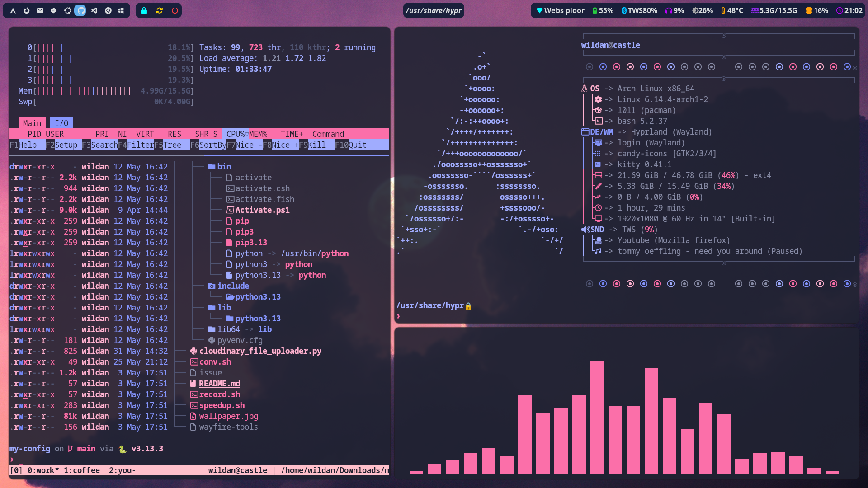The height and width of the screenshot is (488, 868).
Task: Click the yellow reload/refresh icon
Action: [159, 10]
